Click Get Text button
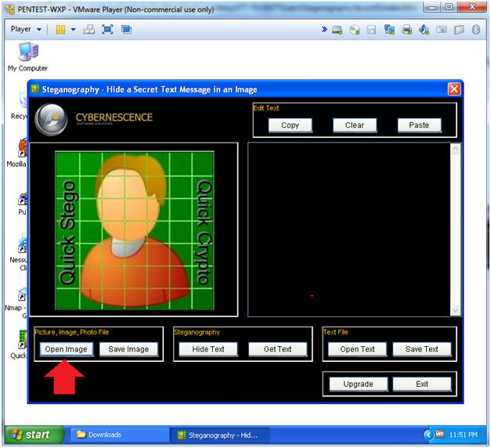 click(277, 349)
